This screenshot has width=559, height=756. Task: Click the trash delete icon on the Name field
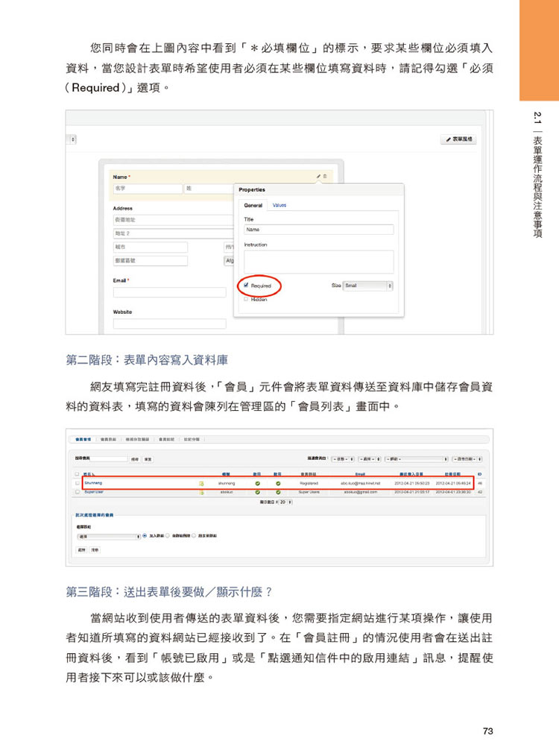(325, 177)
